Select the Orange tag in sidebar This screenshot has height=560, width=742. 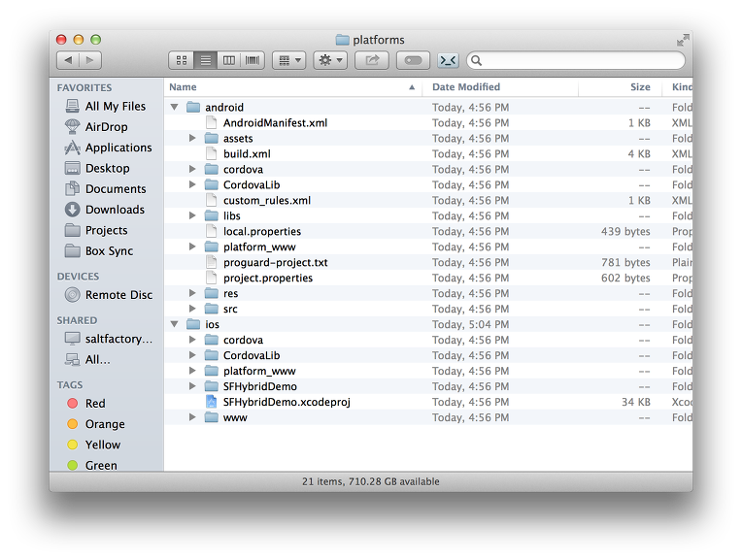pyautogui.click(x=104, y=424)
